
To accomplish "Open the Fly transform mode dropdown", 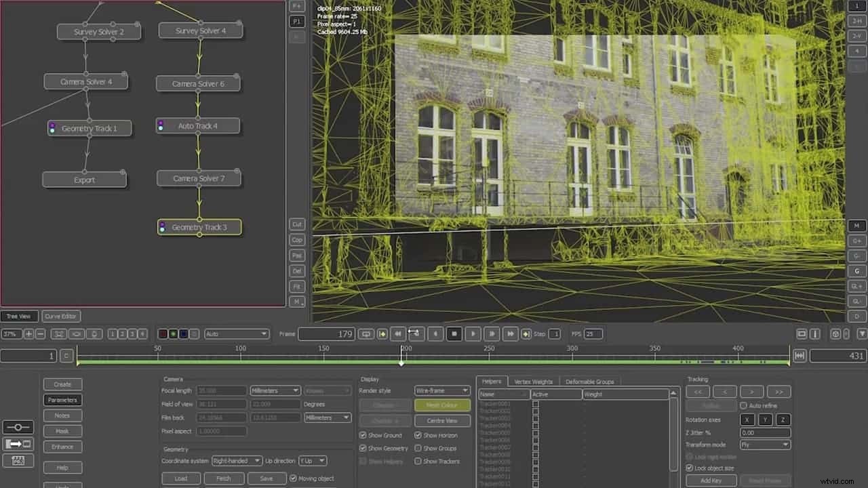I will click(x=765, y=445).
